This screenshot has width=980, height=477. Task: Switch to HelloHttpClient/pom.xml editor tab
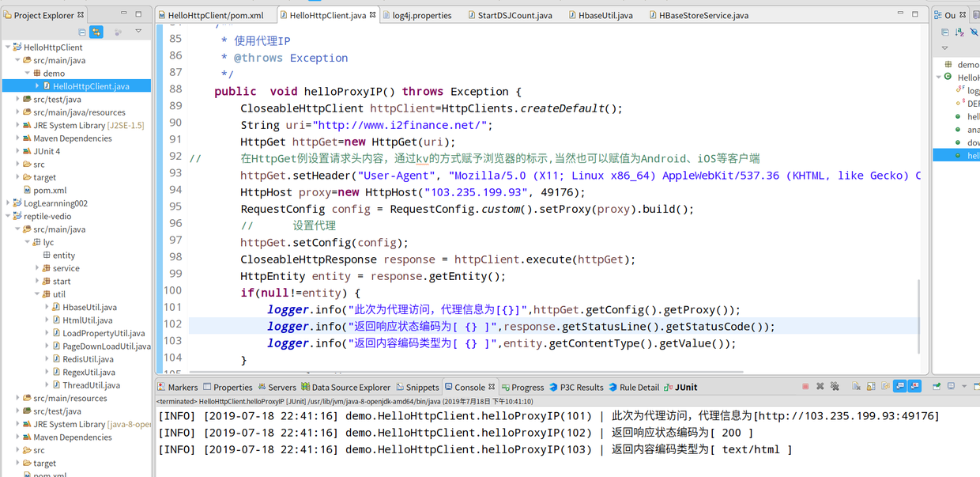(210, 15)
